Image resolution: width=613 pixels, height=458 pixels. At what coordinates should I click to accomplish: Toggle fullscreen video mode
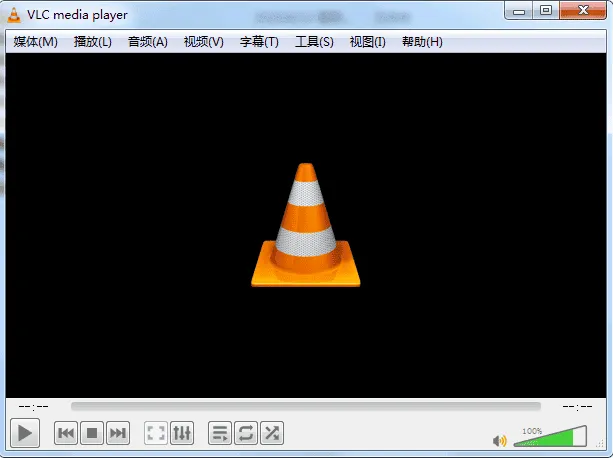pyautogui.click(x=156, y=433)
